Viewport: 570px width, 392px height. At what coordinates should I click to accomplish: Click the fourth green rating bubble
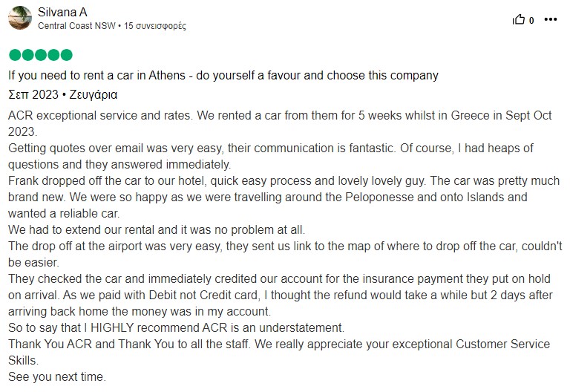pyautogui.click(x=53, y=55)
